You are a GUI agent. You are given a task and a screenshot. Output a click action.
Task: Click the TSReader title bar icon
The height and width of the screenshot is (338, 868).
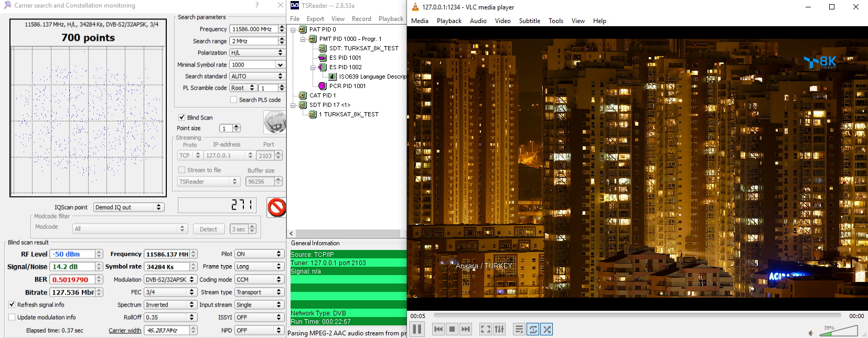(295, 5)
